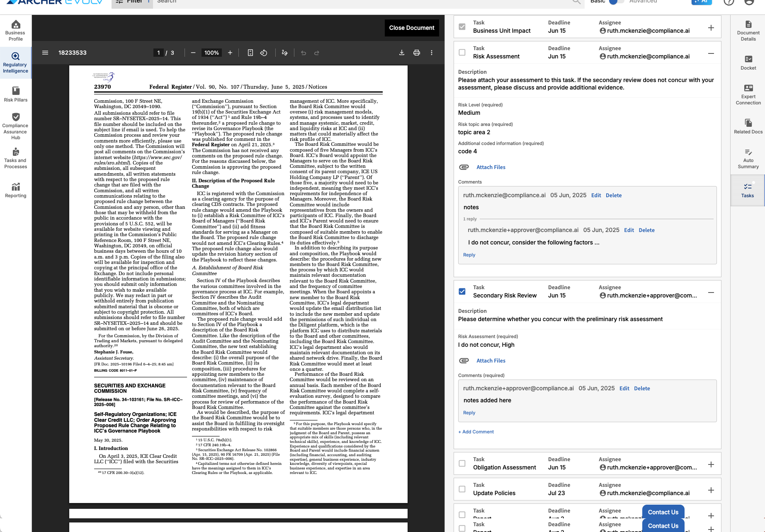Click the 100% zoom level field
The width and height of the screenshot is (765, 532).
coord(211,53)
